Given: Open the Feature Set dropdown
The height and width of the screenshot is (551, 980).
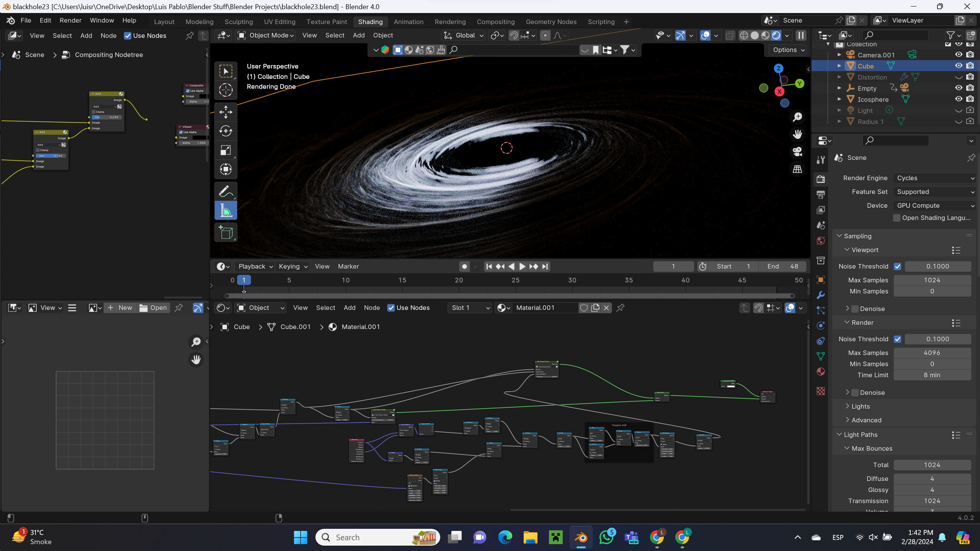Looking at the screenshot, I should 934,192.
